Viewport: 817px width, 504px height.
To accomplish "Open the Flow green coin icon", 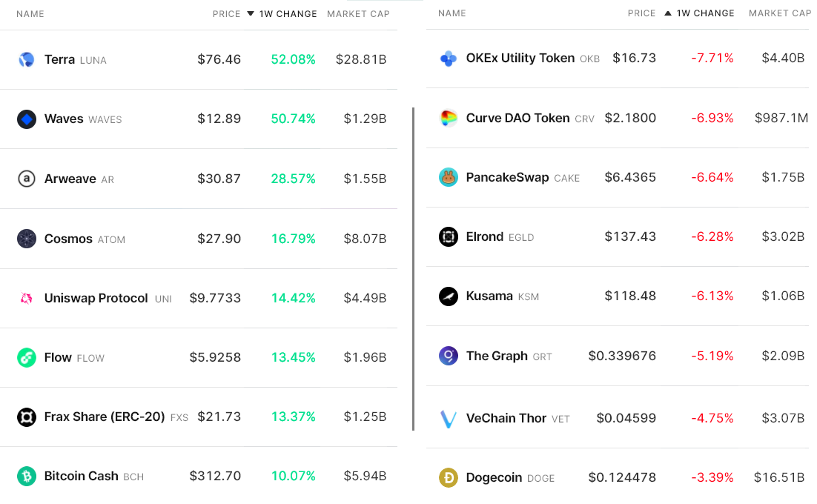I will click(x=27, y=358).
